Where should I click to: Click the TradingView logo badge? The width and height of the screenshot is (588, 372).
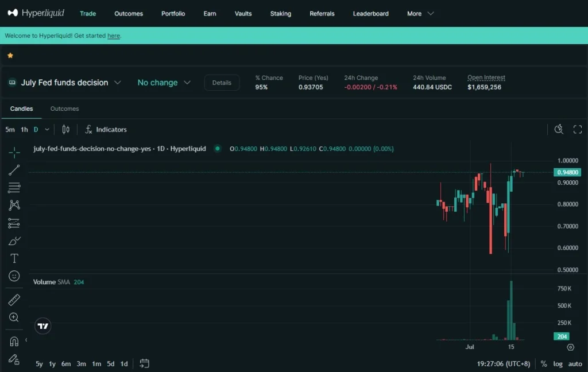point(42,326)
